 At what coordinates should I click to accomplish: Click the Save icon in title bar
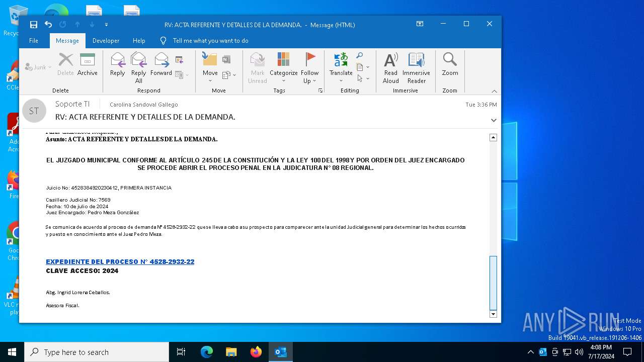point(34,25)
